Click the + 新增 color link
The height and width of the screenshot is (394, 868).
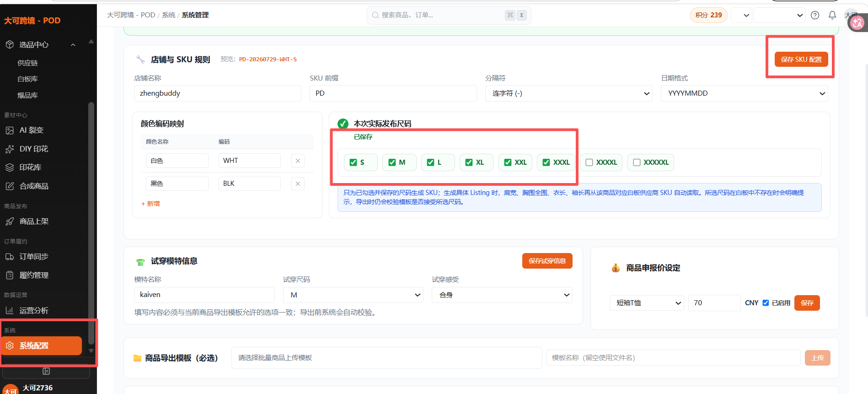coord(150,204)
